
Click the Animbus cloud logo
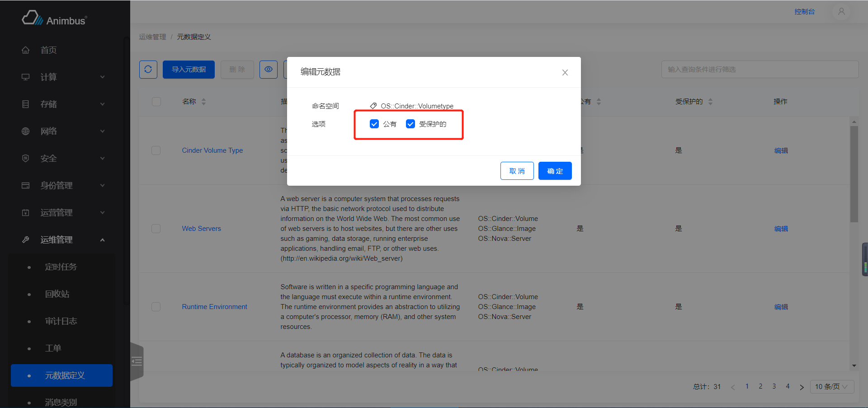pos(32,19)
